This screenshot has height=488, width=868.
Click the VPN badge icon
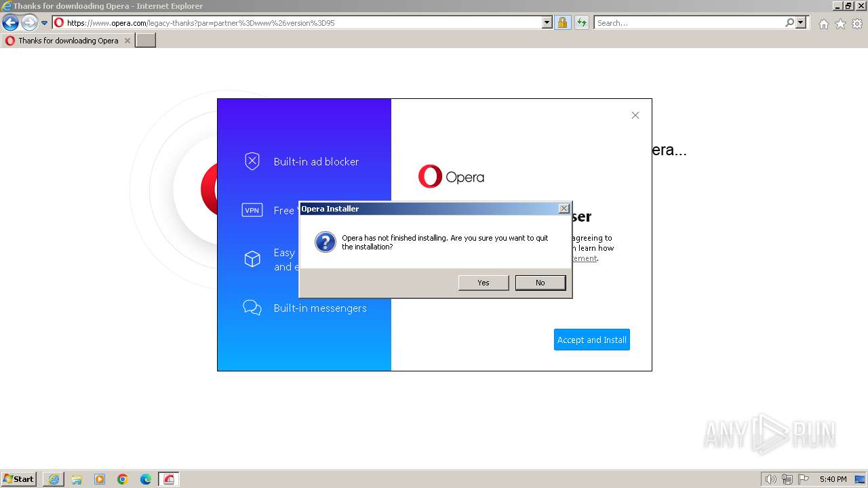tap(252, 210)
